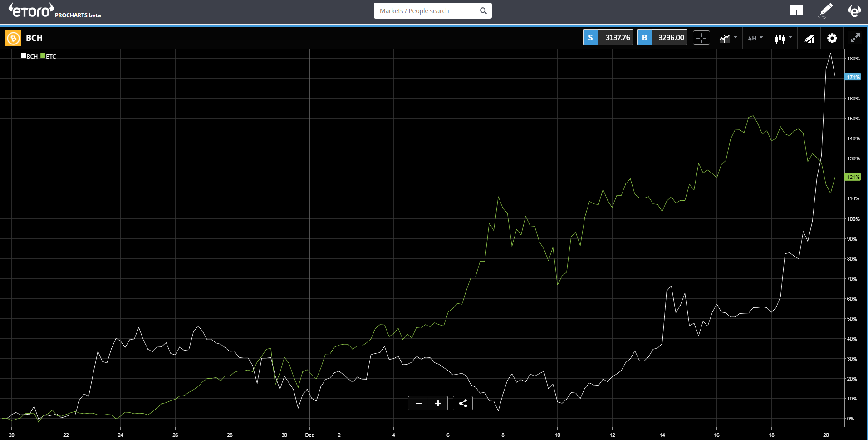Click the Buy button at 3296.00

pyautogui.click(x=662, y=38)
